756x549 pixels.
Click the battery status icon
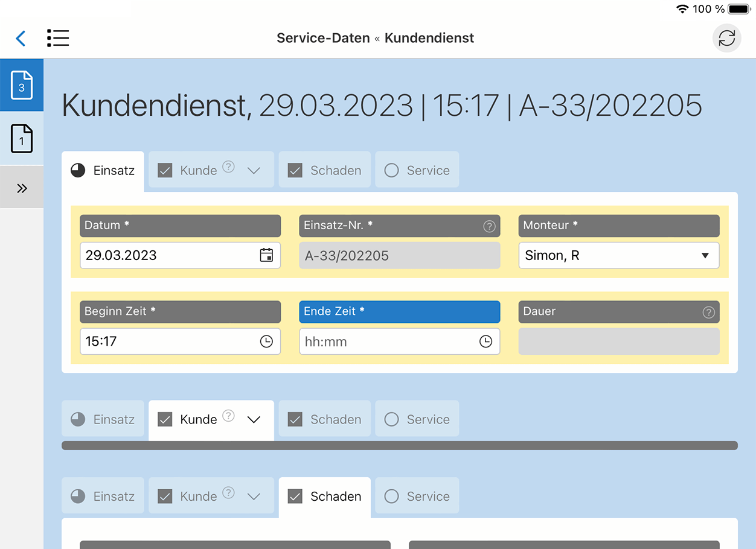740,9
